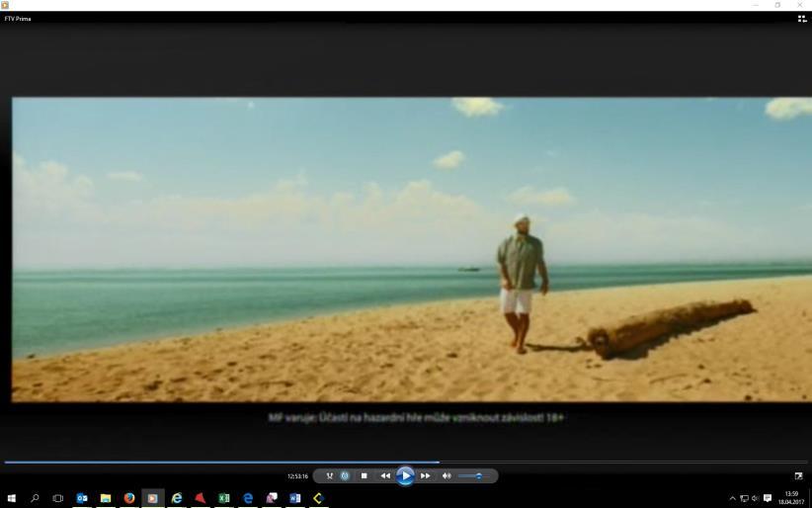Open Task View on the taskbar
Image resolution: width=812 pixels, height=508 pixels.
58,498
